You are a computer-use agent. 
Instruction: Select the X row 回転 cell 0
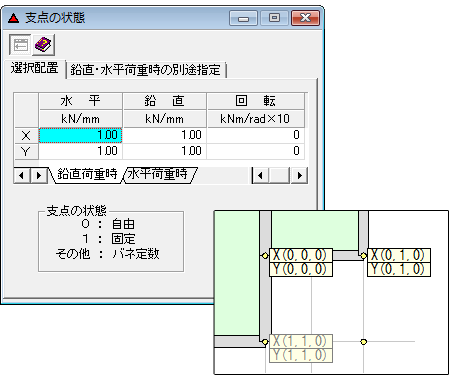256,135
